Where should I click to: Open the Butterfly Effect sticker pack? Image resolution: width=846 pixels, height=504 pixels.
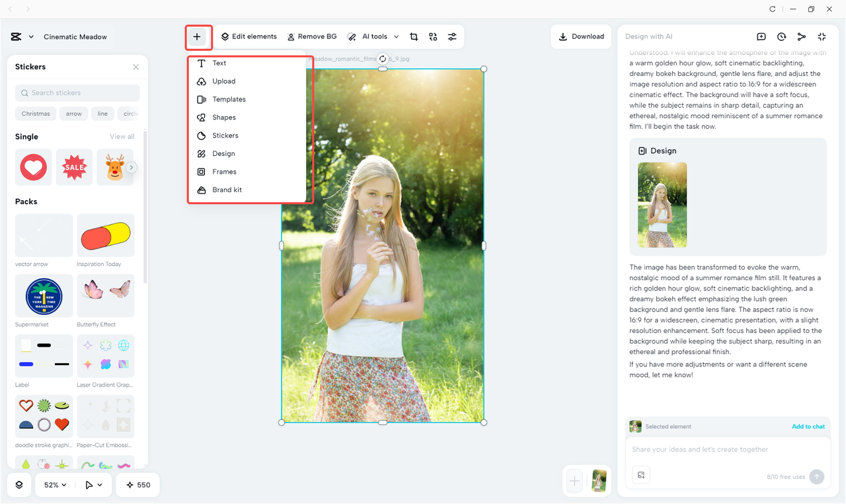pos(105,295)
